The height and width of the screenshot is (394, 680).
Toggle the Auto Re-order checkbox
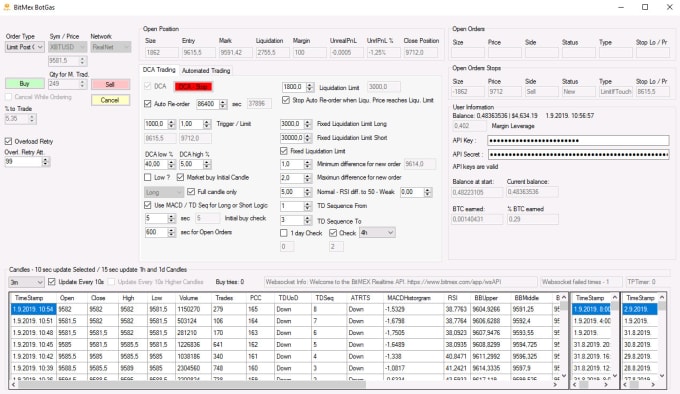pyautogui.click(x=147, y=104)
